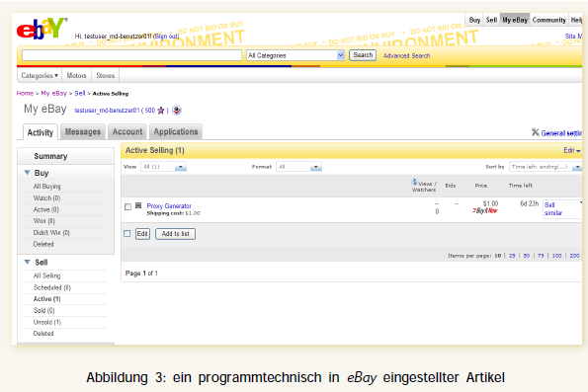Collapse the Sell section triangle
The image size is (588, 392).
[27, 262]
